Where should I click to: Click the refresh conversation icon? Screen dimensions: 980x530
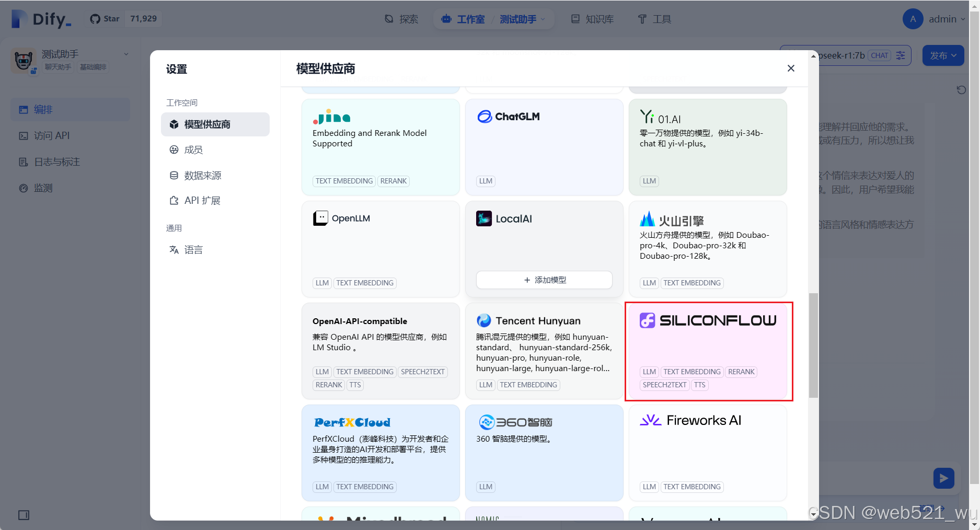[x=961, y=90]
